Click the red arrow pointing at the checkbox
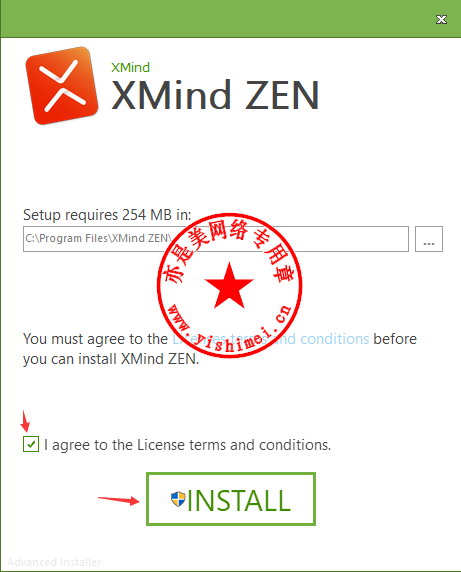This screenshot has width=461, height=572. [25, 421]
